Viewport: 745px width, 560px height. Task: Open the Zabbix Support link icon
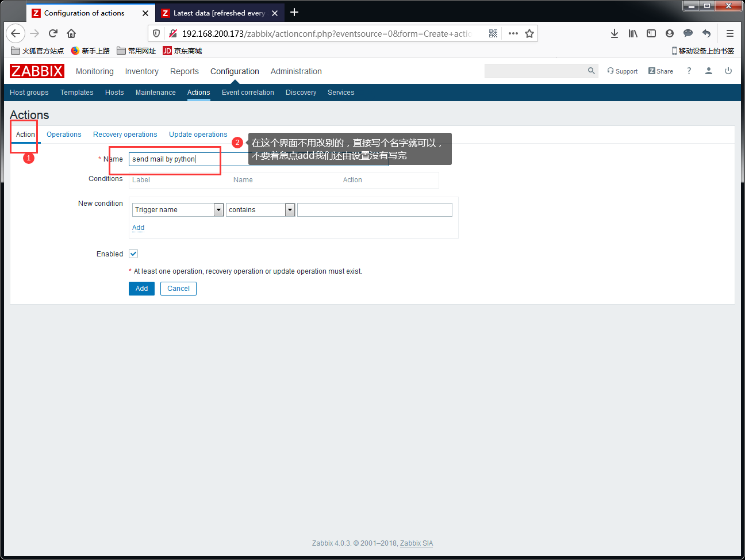[x=610, y=71]
